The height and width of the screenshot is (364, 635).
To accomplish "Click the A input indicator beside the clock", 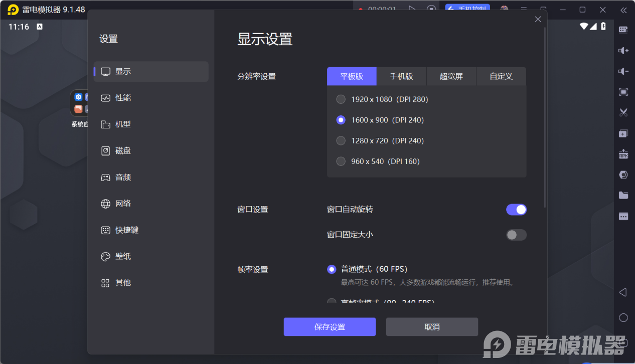I will (40, 27).
